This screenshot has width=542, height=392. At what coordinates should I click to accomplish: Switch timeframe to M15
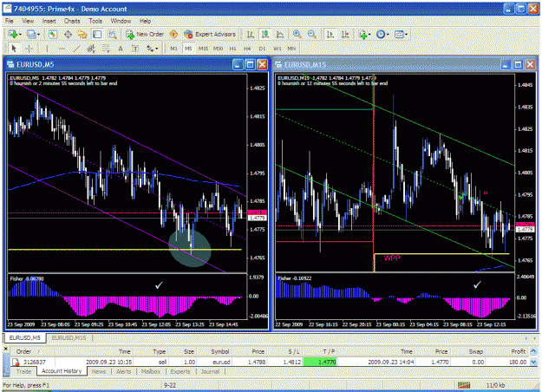(203, 49)
